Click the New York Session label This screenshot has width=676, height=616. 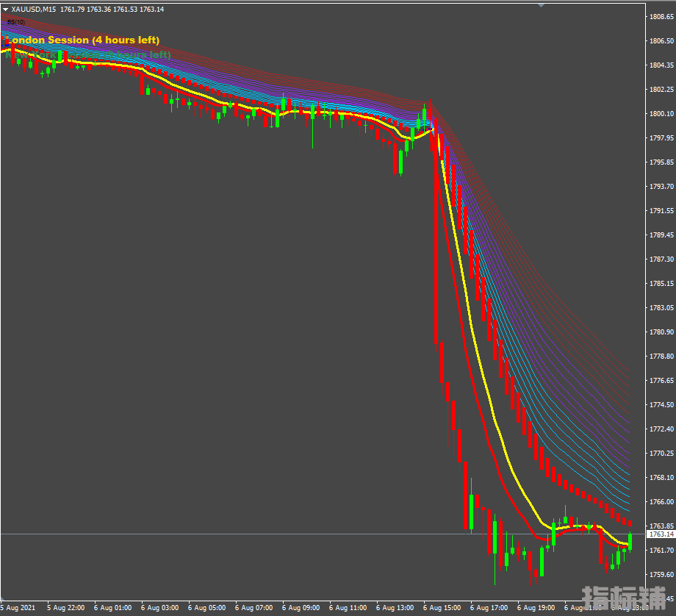[88, 55]
